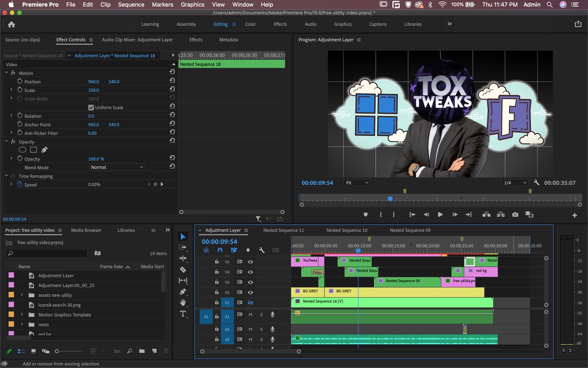Click Export Frame camera icon

[x=515, y=214]
